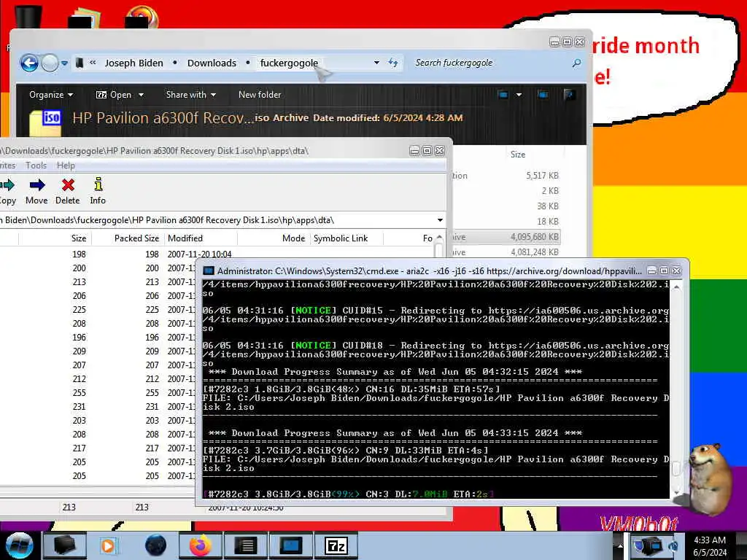Click the breadcrumb root location icon
This screenshot has height=560, width=747.
tap(80, 63)
